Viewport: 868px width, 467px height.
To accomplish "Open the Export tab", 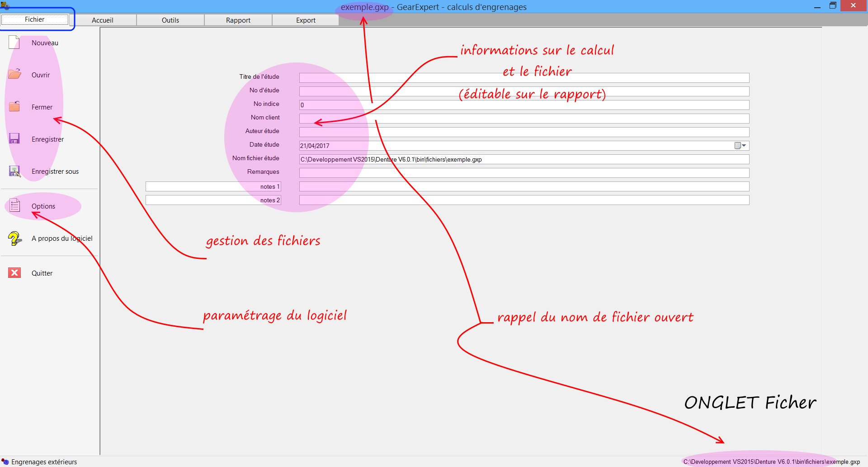I will [x=306, y=20].
